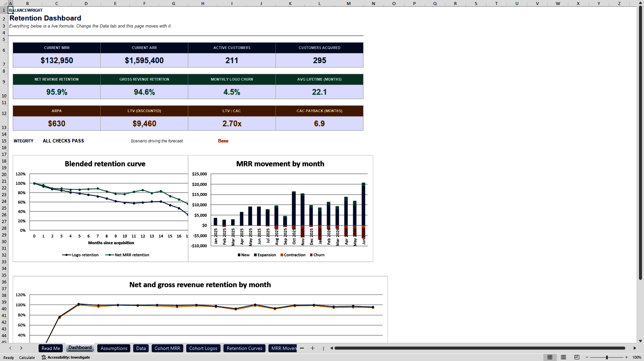
Task: Click horizontal scrollbar right arrow
Action: pyautogui.click(x=635, y=348)
